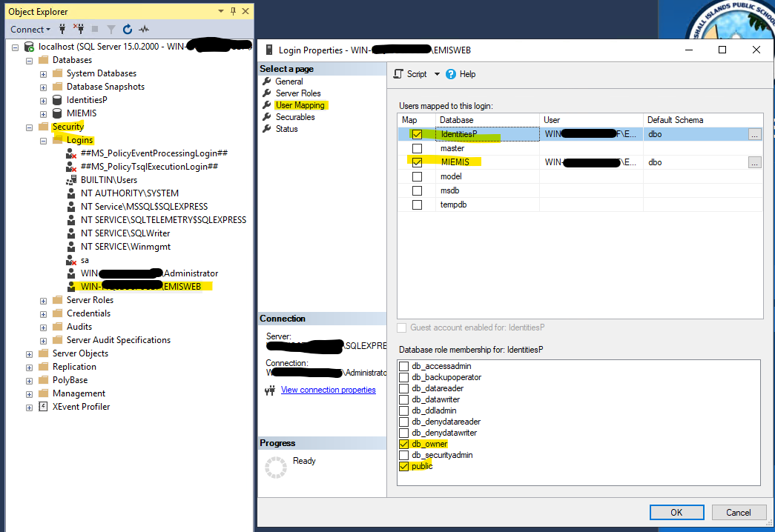Open View connection properties link

pyautogui.click(x=328, y=390)
